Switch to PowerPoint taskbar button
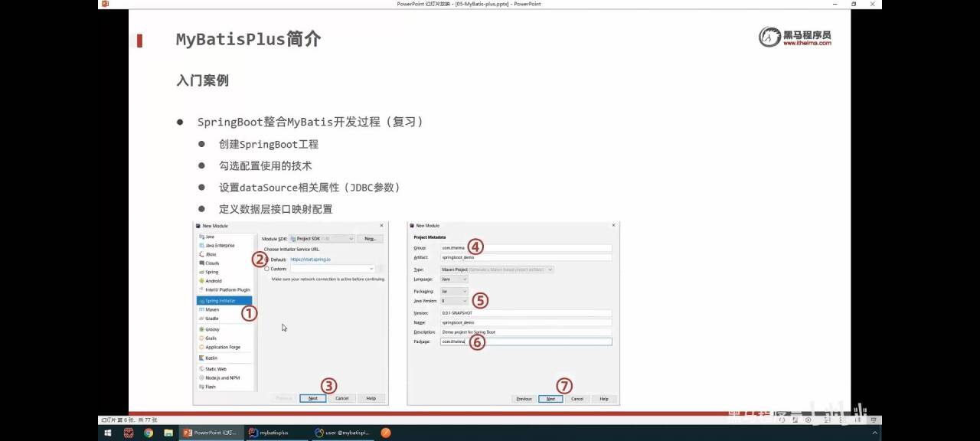 [211, 433]
